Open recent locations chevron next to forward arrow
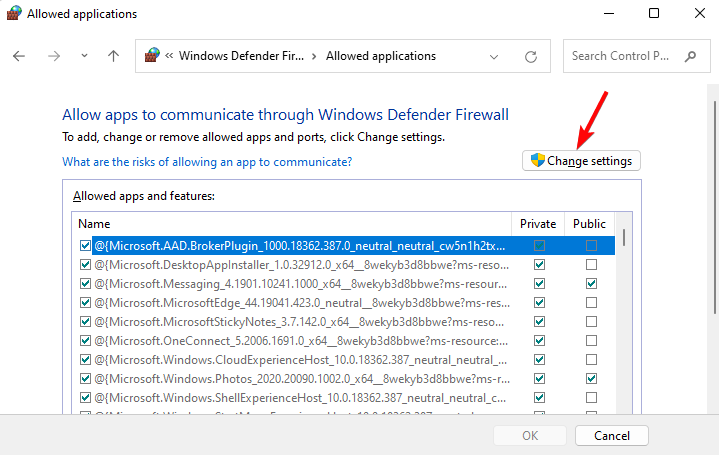 tap(84, 56)
